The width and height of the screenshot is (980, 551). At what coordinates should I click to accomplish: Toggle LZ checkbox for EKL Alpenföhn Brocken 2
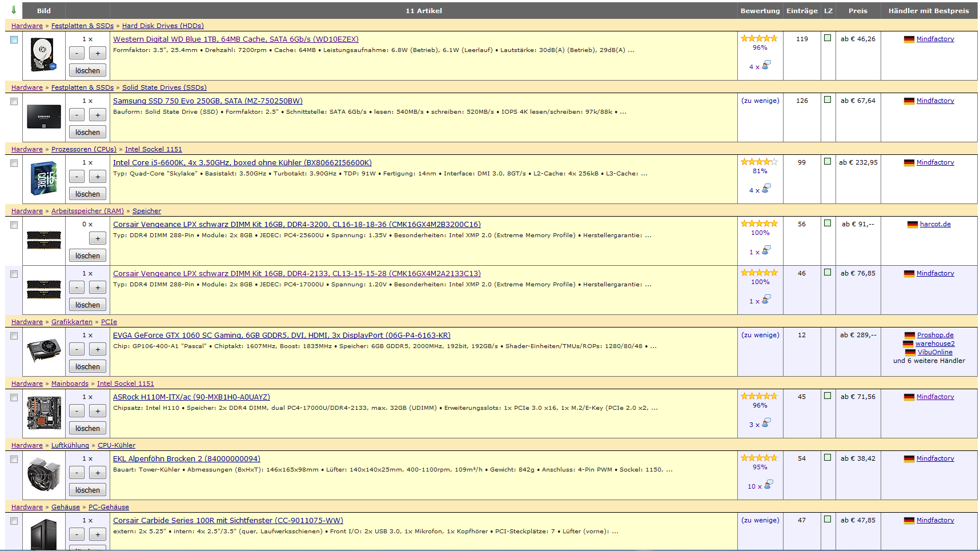click(x=828, y=457)
